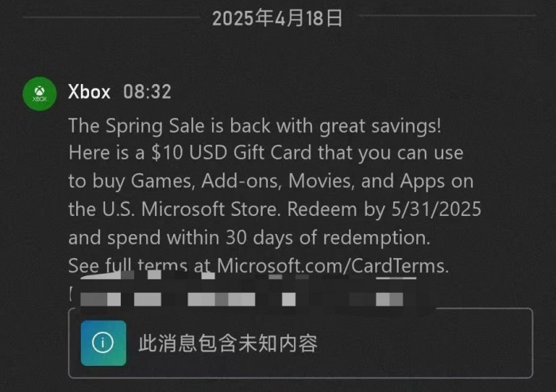The height and width of the screenshot is (392, 556).
Task: Click the info icon in unknown content card
Action: (x=103, y=343)
